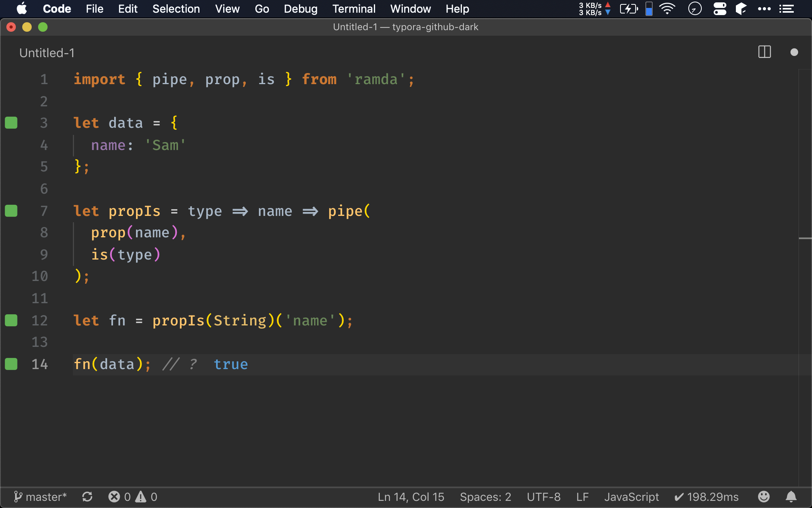Open Notification Center list icon
Screen dimensions: 812x508
(x=787, y=9)
